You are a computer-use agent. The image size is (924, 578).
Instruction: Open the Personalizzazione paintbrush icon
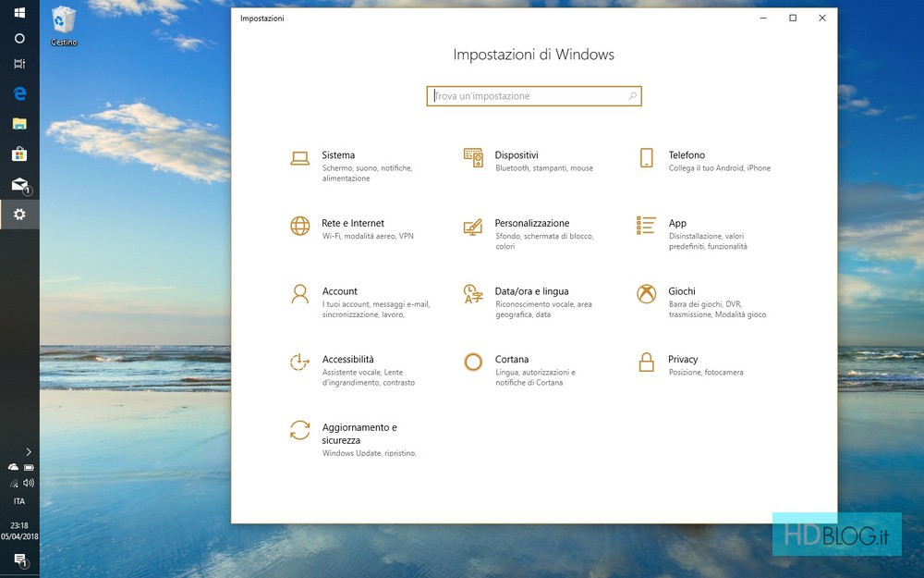(473, 227)
